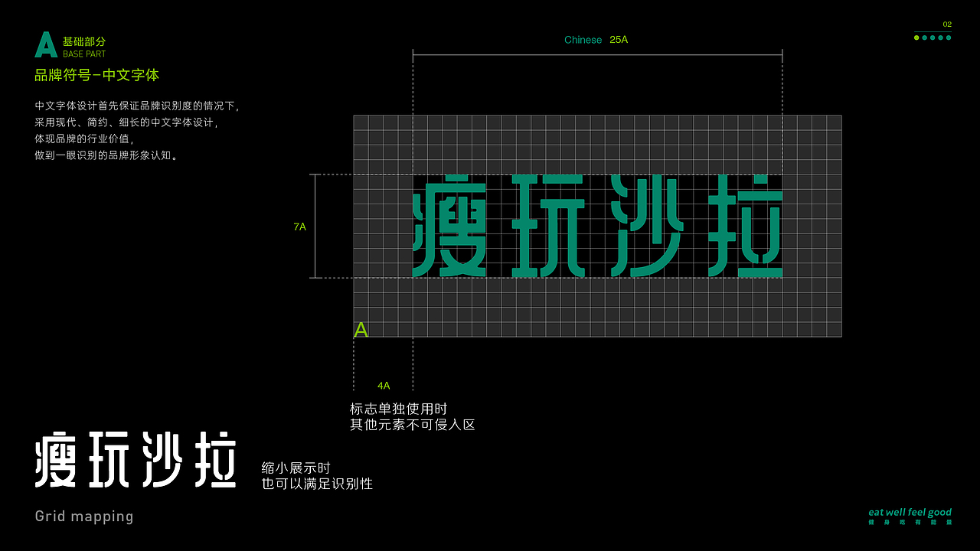Click the green 沙 character in the grid
The height and width of the screenshot is (551, 980).
(647, 226)
